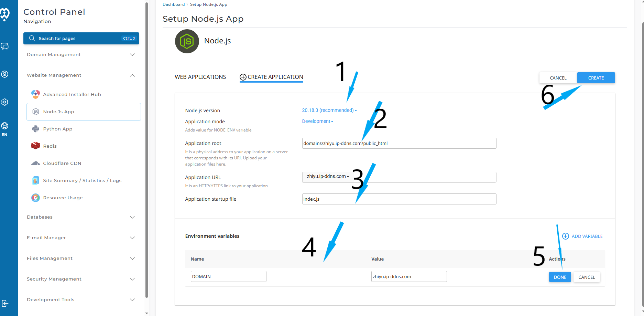Click the Redis icon in the sidebar
Image resolution: width=644 pixels, height=316 pixels.
[x=35, y=146]
